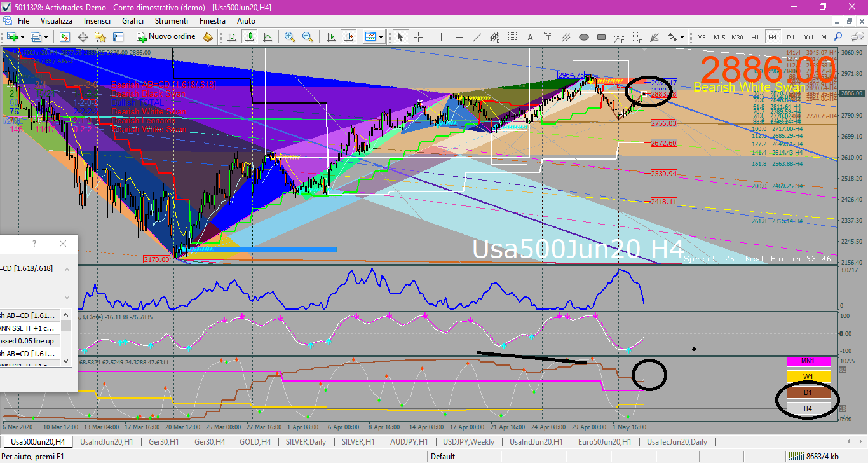The height and width of the screenshot is (463, 868).
Task: Select the equidistant channel tool
Action: 495,37
